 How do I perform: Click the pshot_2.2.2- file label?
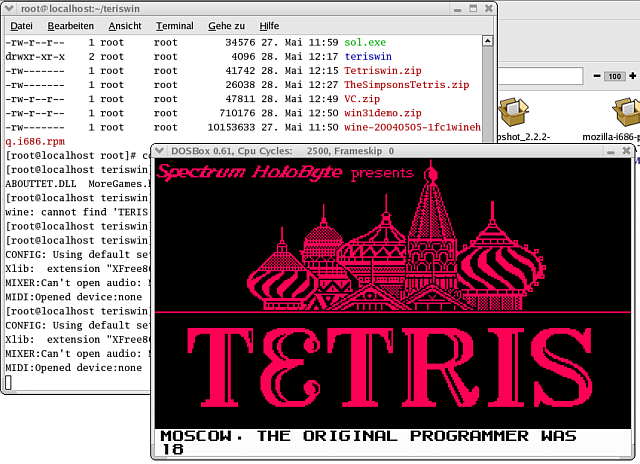[x=524, y=137]
